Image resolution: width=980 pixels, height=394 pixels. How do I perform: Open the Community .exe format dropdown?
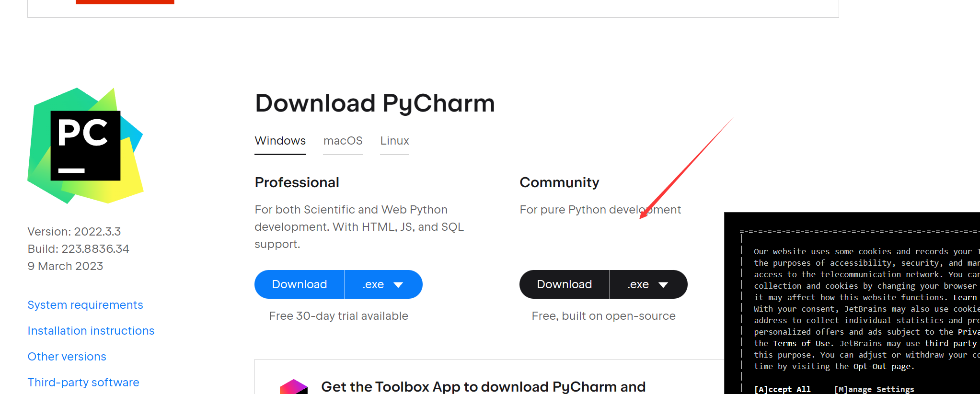click(x=648, y=284)
